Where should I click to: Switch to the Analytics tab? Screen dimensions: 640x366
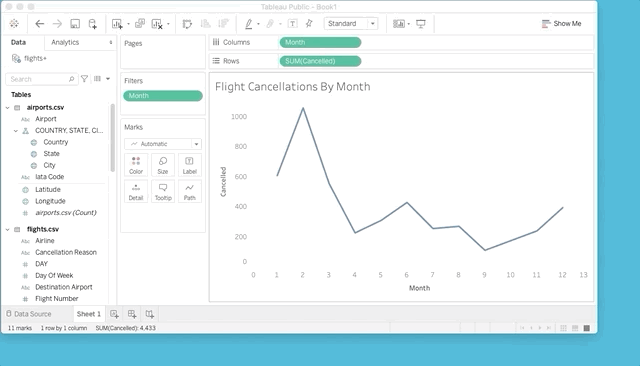pyautogui.click(x=65, y=42)
